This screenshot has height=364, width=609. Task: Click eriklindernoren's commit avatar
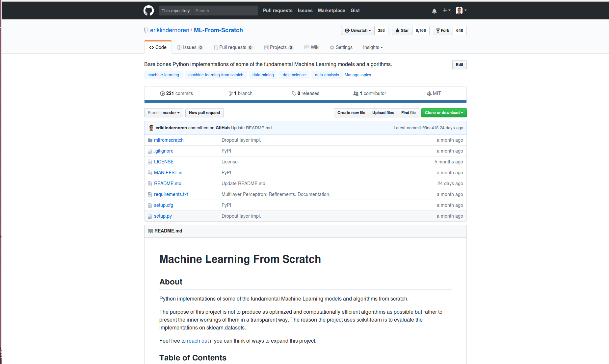[151, 128]
